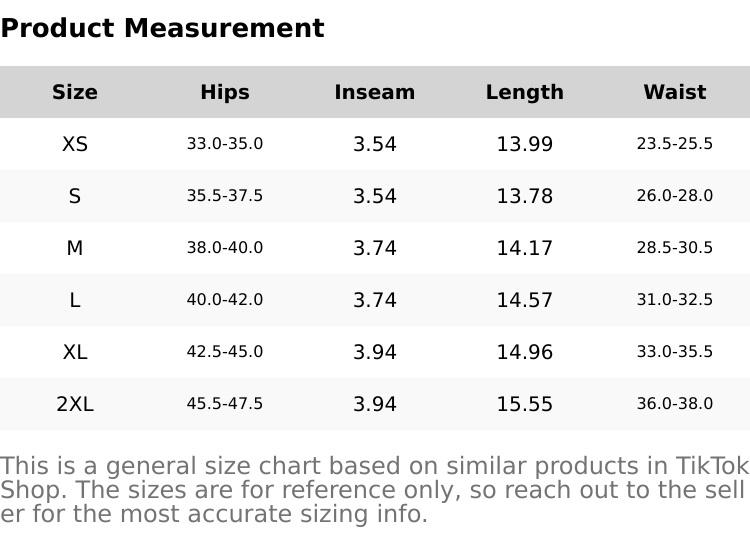The width and height of the screenshot is (750, 550).
Task: Select the length value 13.99
Action: coord(525,144)
